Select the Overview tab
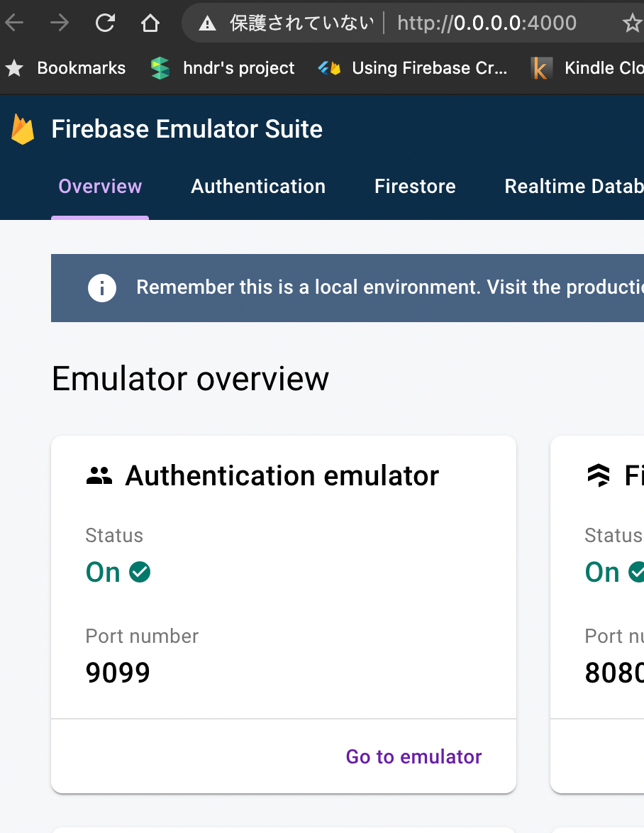644x833 pixels. coord(100,187)
